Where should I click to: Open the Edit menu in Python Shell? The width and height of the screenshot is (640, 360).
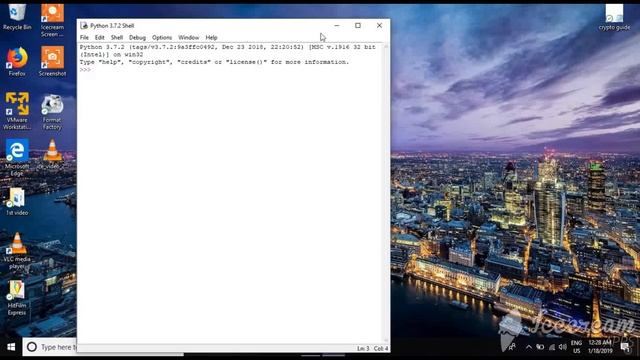tap(100, 38)
